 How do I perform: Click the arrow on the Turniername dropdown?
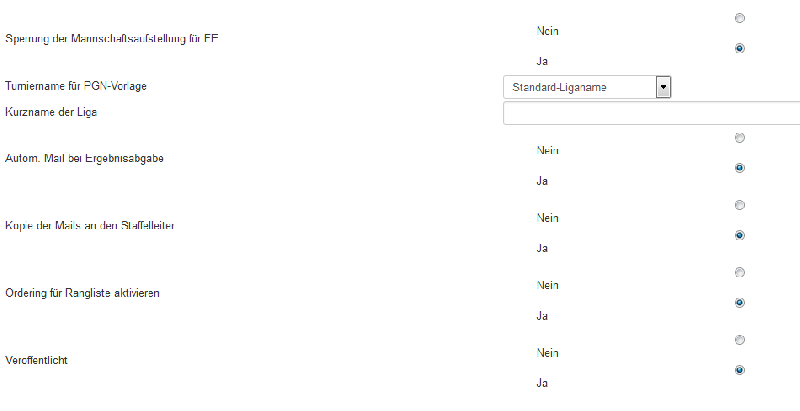(662, 87)
